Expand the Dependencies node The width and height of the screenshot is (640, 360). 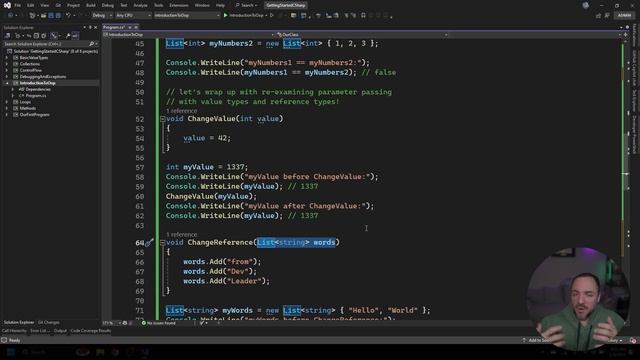point(12,89)
